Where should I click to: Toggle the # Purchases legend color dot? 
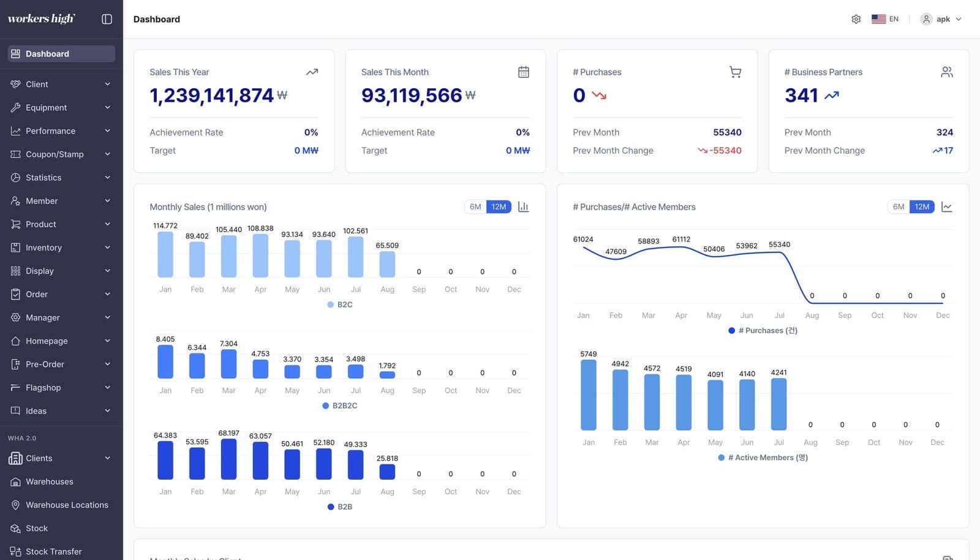pos(731,331)
